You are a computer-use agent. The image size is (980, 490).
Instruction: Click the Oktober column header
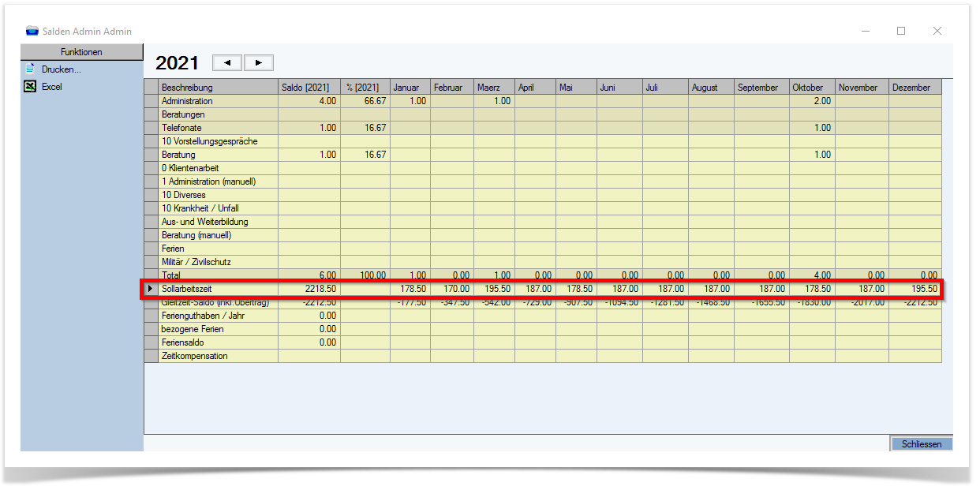pyautogui.click(x=812, y=88)
